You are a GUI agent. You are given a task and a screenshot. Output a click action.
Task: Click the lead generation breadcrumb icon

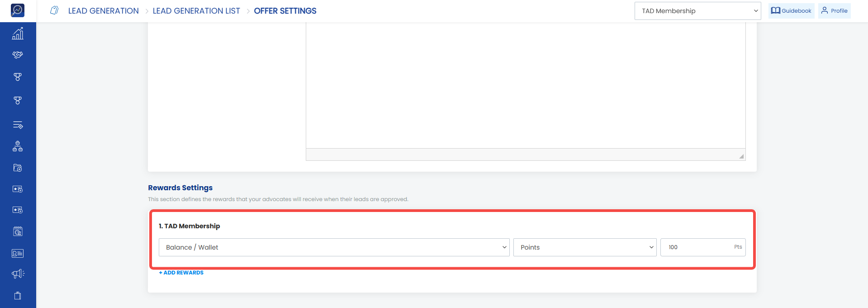point(54,10)
